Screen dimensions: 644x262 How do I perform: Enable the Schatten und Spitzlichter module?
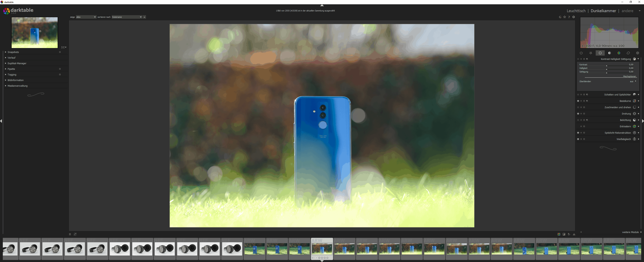pyautogui.click(x=578, y=95)
